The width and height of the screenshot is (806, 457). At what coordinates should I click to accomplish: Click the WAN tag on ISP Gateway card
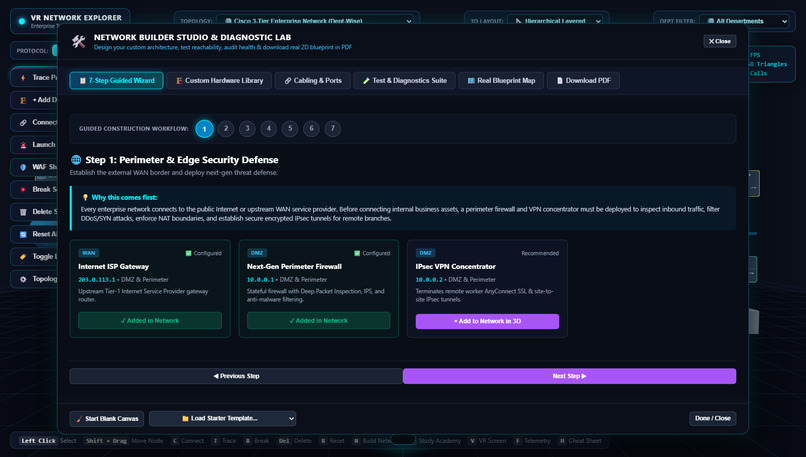click(88, 253)
